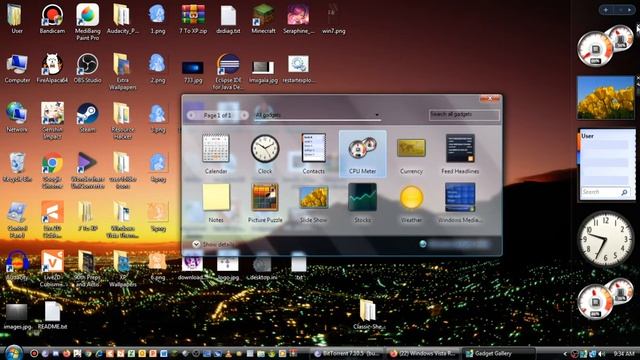The image size is (640, 360).
Task: Select the Calendar gadget in the gallery
Action: [x=216, y=154]
